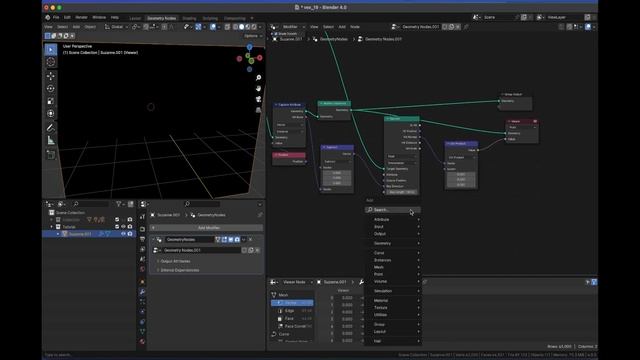Toggle modifier show in viewport
This screenshot has width=640, height=360.
pos(231,240)
